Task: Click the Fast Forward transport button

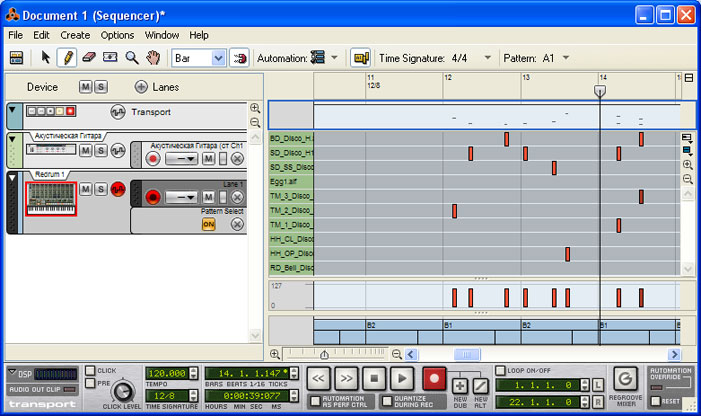Action: click(346, 378)
